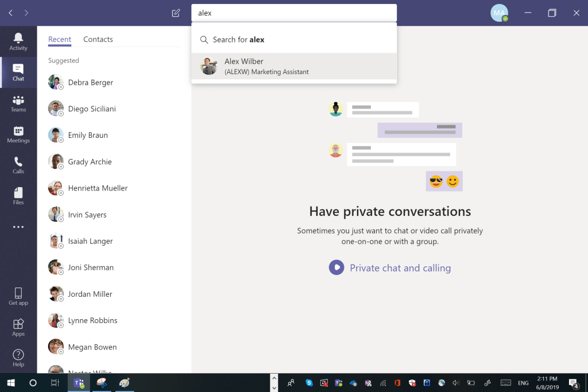Click Get app in the sidebar
Image resolution: width=588 pixels, height=392 pixels.
(x=18, y=296)
